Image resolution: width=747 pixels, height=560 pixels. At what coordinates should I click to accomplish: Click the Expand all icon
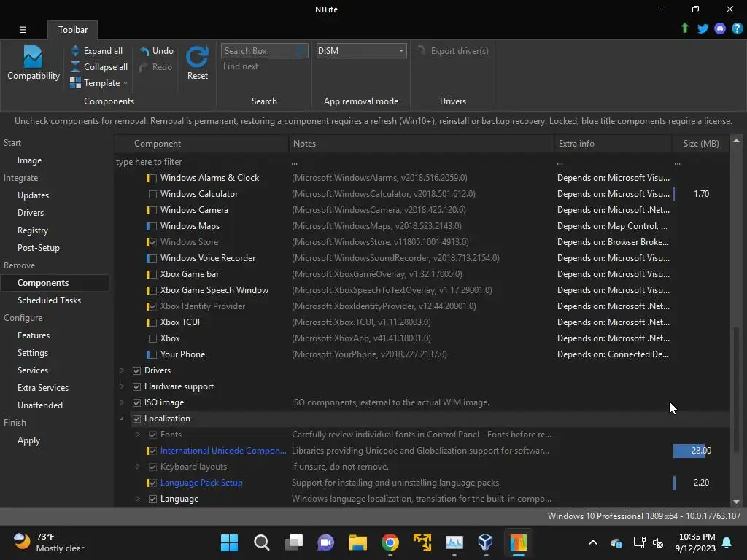(x=75, y=50)
